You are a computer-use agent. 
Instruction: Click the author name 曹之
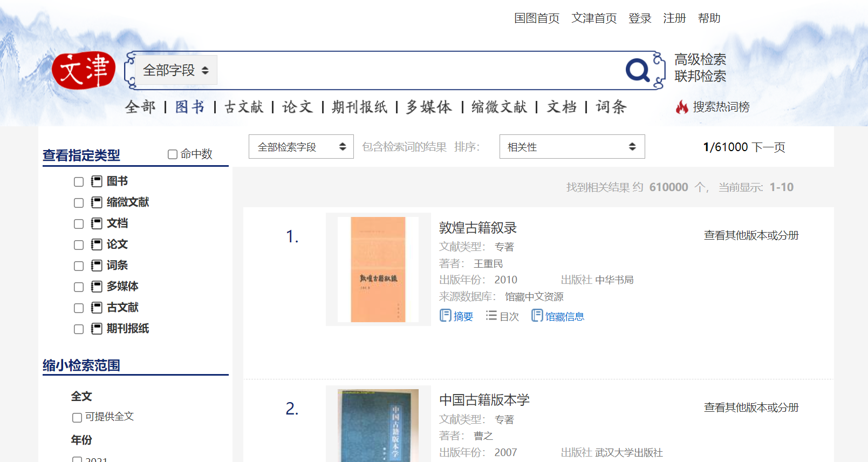pyautogui.click(x=483, y=436)
